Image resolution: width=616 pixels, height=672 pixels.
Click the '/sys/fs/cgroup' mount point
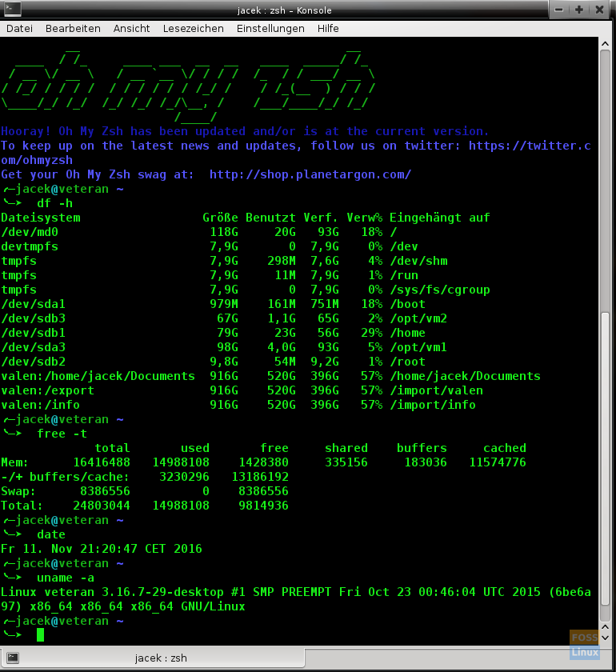[440, 290]
